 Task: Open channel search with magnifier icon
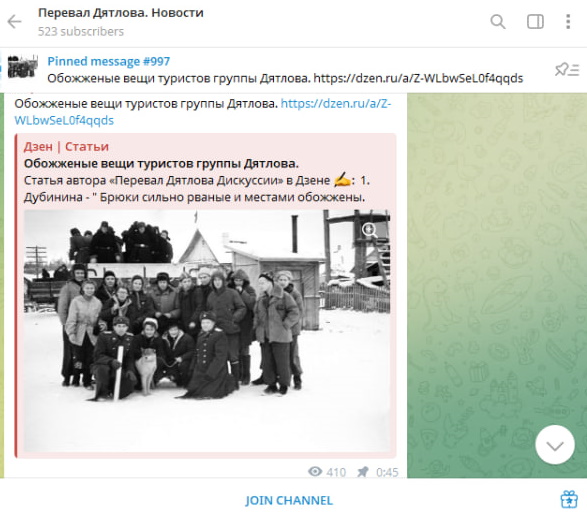(498, 22)
